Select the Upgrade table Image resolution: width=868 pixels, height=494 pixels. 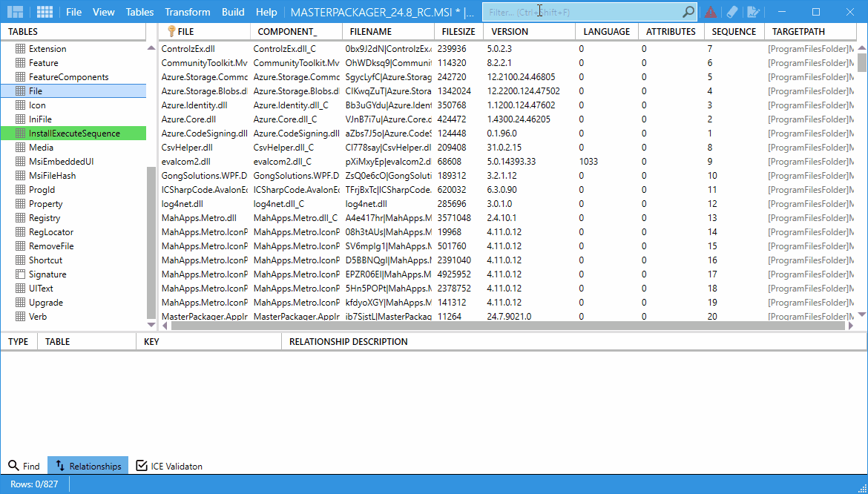click(x=73, y=303)
